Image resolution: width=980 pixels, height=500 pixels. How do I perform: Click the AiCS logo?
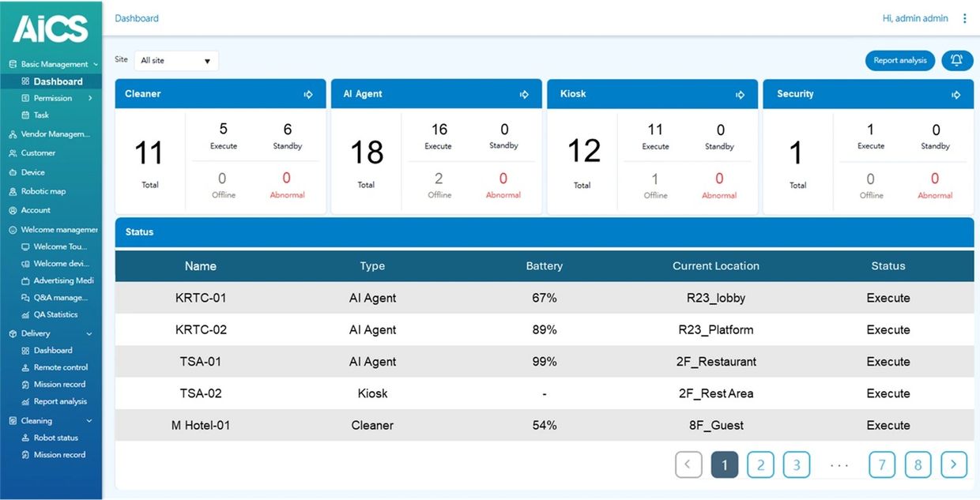[51, 28]
